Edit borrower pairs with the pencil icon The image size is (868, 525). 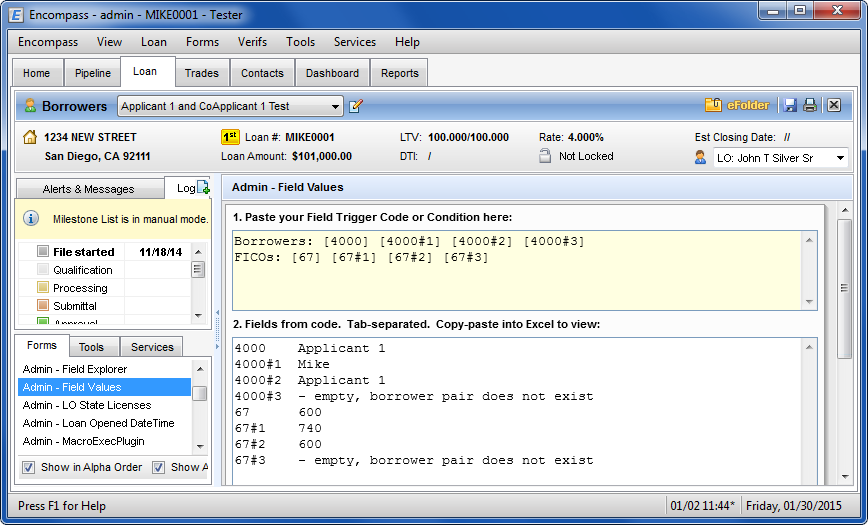point(356,106)
